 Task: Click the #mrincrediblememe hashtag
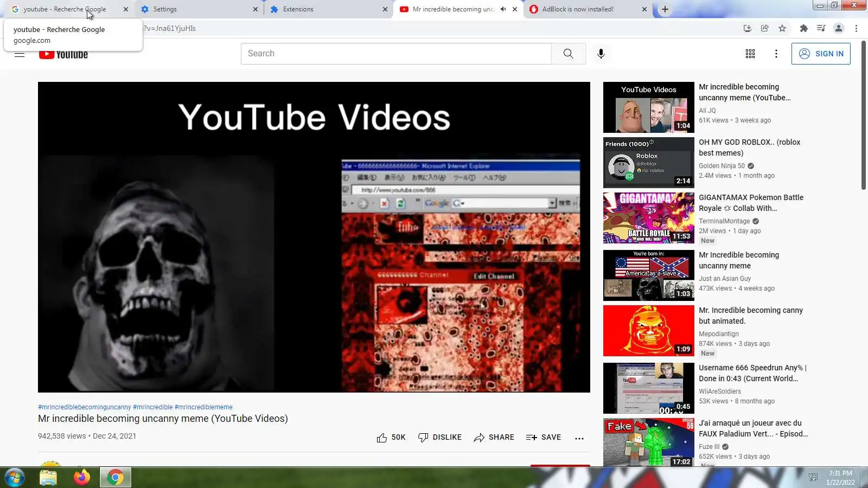coord(203,407)
